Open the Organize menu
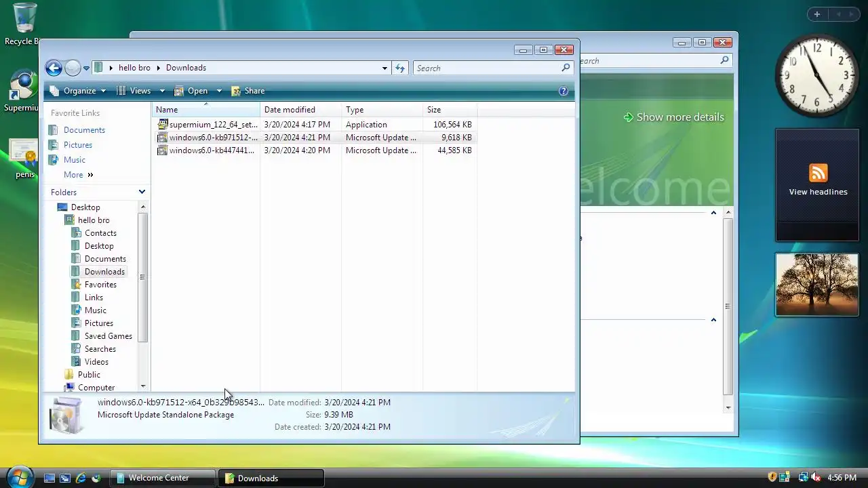868x488 pixels. click(x=78, y=91)
